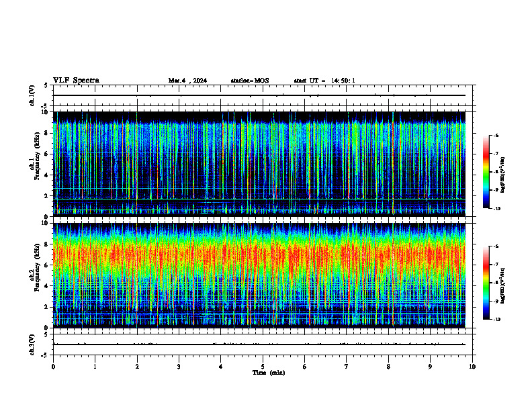Select the log(PSD) label beside ch.2 colorbar
The height and width of the screenshot is (411, 532).
(503, 285)
